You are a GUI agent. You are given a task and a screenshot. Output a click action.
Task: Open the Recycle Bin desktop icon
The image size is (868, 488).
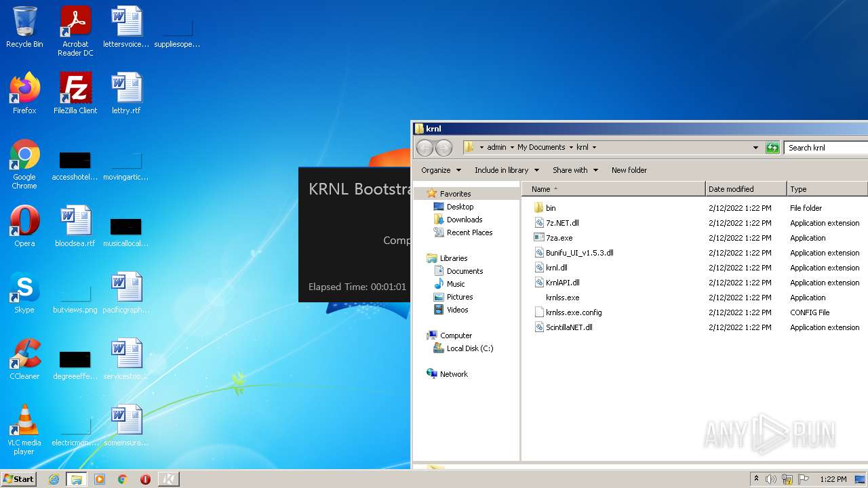click(24, 27)
